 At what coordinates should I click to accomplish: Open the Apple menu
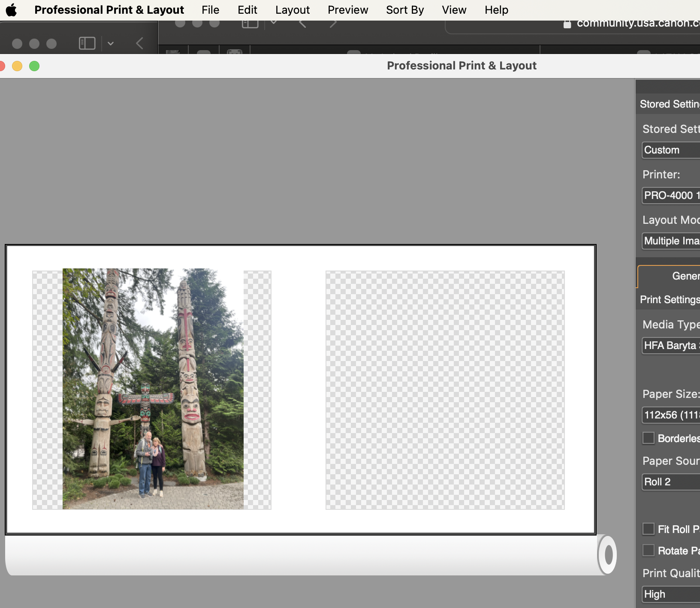coord(11,9)
